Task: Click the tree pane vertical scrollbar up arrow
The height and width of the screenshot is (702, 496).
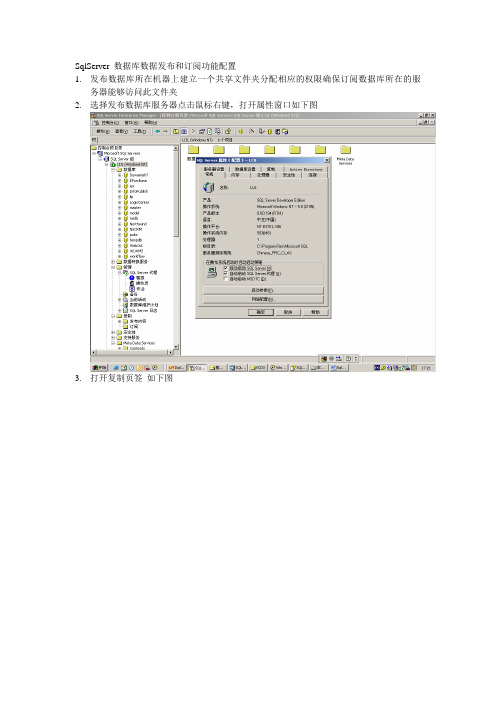Action: click(176, 148)
